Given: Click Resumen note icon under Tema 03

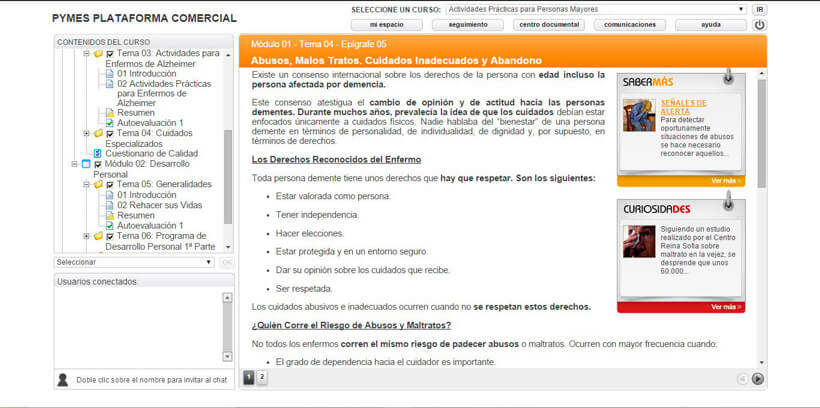Looking at the screenshot, I should (x=109, y=113).
